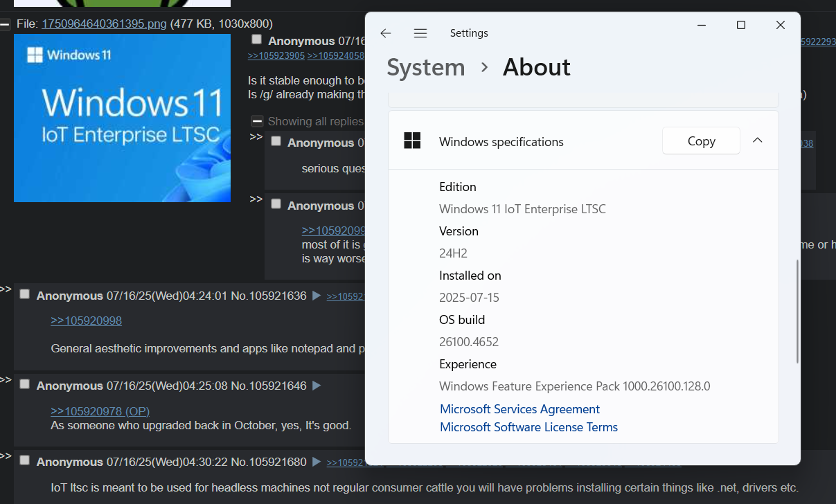This screenshot has height=504, width=836.
Task: Open the Microsoft Software License Terms link
Action: pos(528,427)
